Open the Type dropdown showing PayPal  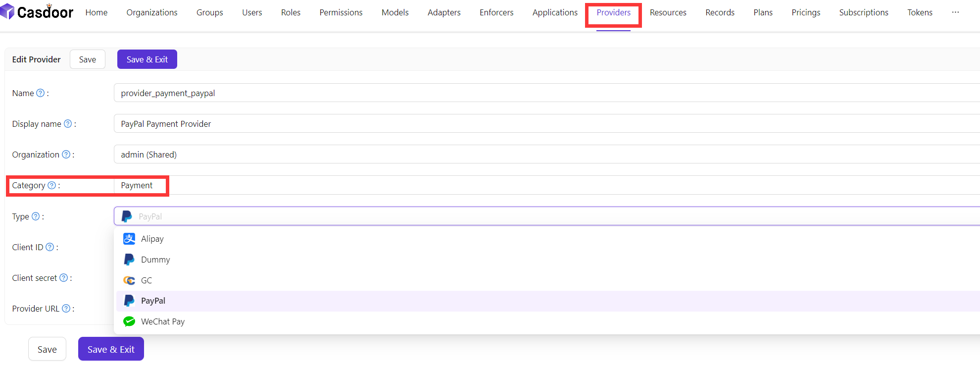[x=544, y=216]
